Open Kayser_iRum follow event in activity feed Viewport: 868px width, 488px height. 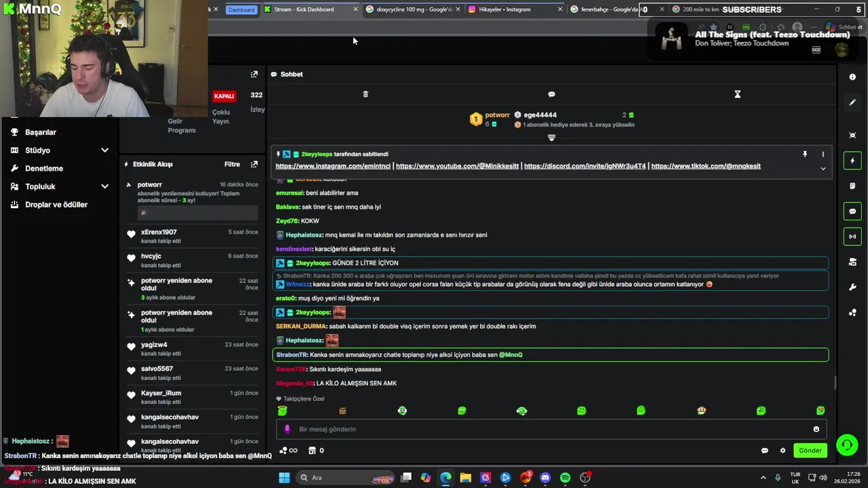[x=192, y=397]
